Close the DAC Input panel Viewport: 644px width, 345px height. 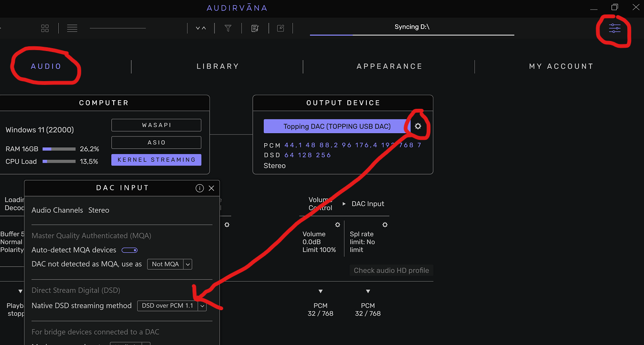click(x=212, y=188)
